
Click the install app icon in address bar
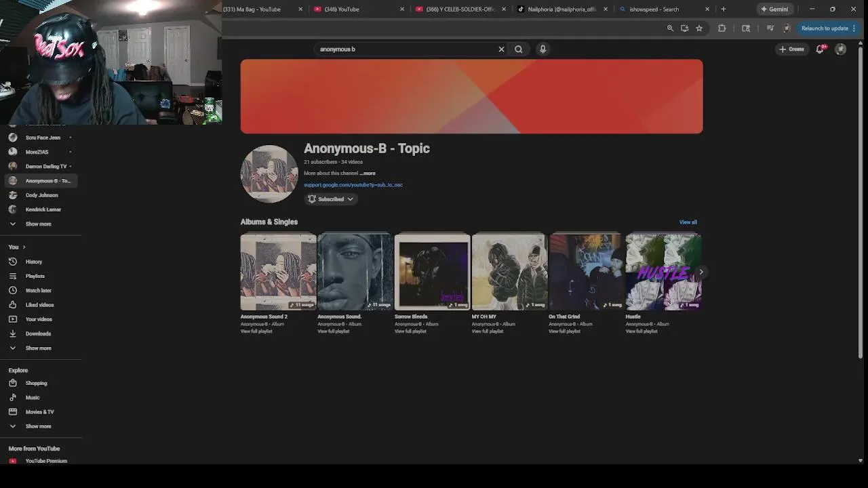tap(684, 28)
